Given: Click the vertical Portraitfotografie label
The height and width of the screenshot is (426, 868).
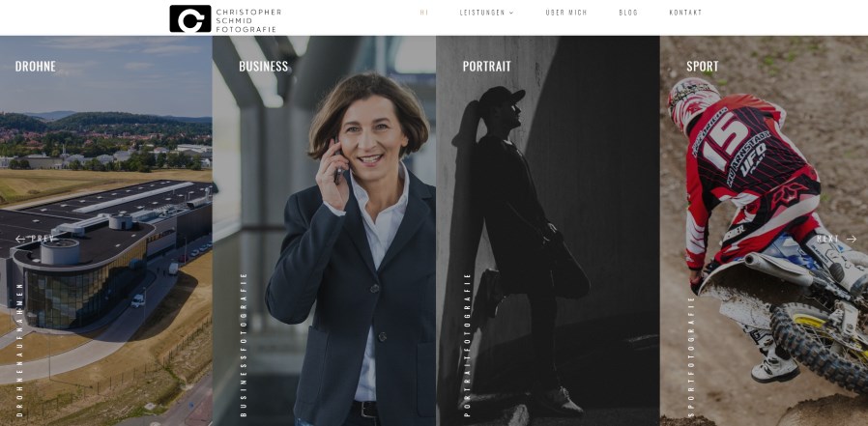Looking at the screenshot, I should click(x=467, y=345).
